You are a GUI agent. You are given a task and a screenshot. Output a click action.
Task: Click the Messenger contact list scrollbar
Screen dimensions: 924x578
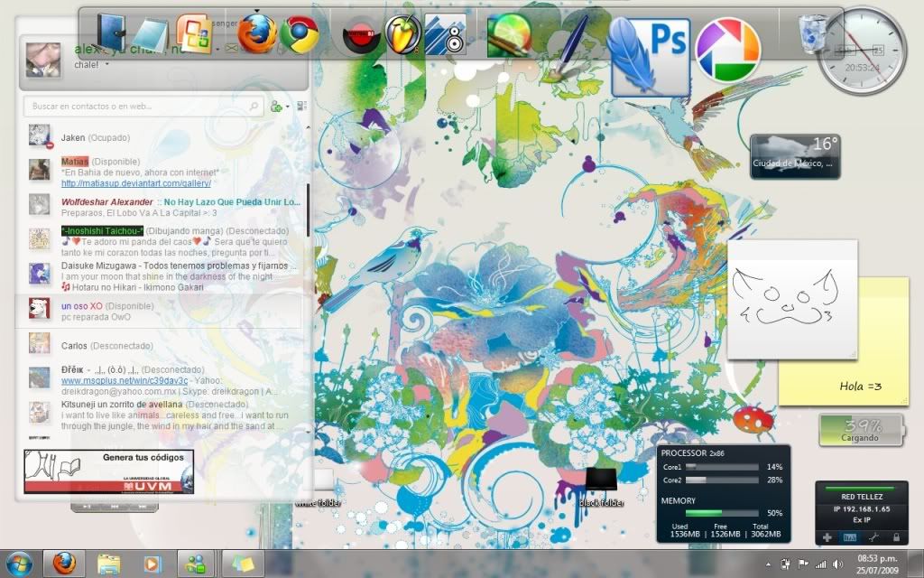tap(308, 210)
